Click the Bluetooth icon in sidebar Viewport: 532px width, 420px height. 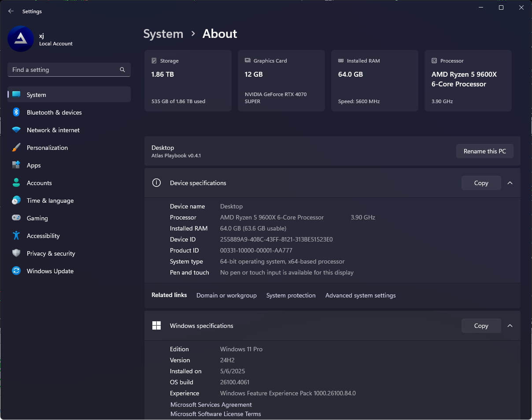pos(16,112)
